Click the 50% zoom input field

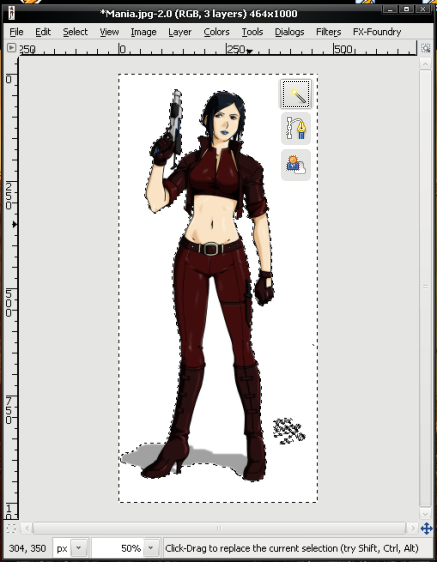click(x=118, y=548)
